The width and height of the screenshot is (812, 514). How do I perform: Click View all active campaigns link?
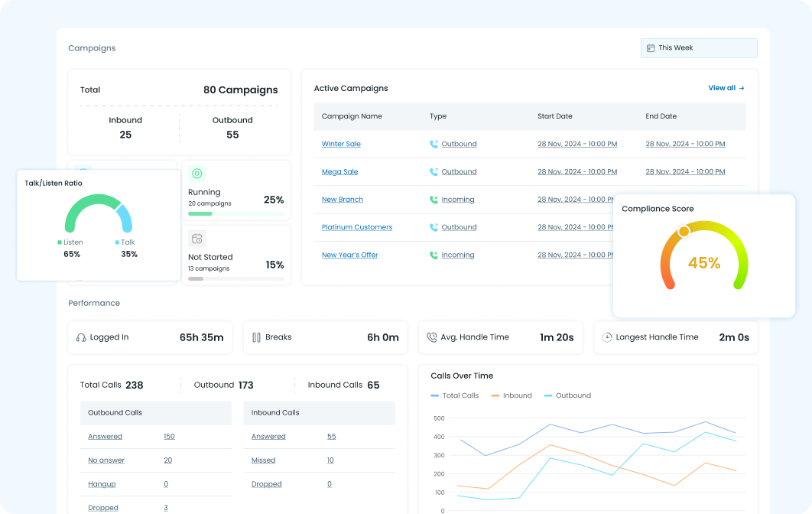726,88
